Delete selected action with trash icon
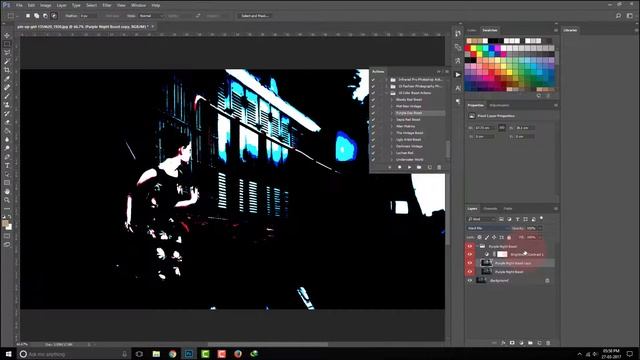 coord(439,167)
